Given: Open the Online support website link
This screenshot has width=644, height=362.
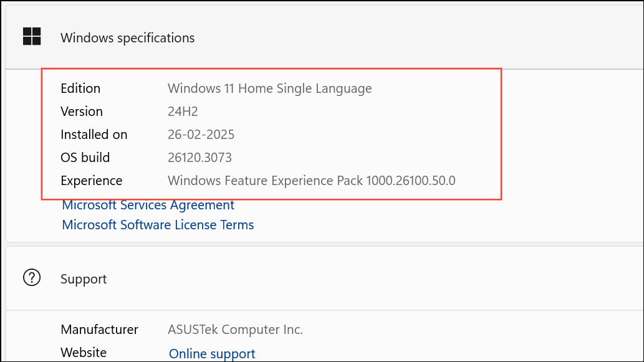Looking at the screenshot, I should [212, 353].
